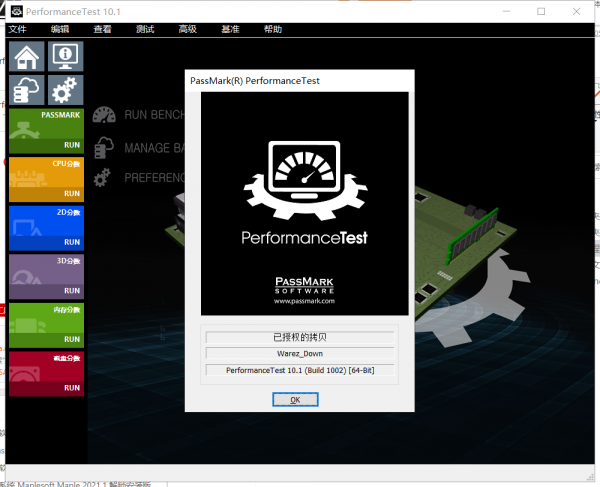
Task: Open the 基准 (Baseline) menu
Action: pyautogui.click(x=230, y=29)
